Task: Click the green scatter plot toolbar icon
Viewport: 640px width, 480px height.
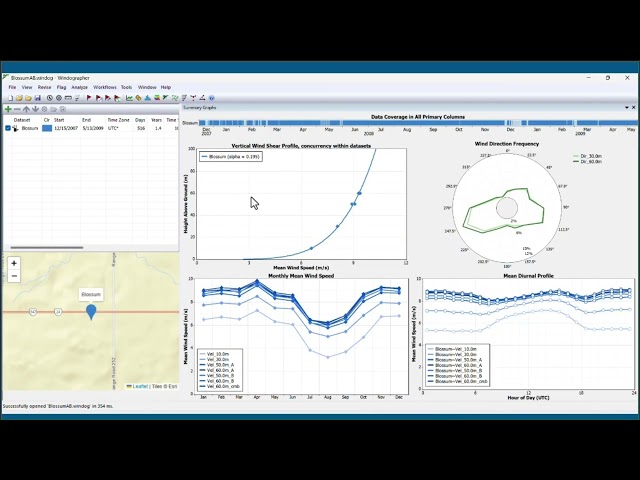Action: point(175,98)
